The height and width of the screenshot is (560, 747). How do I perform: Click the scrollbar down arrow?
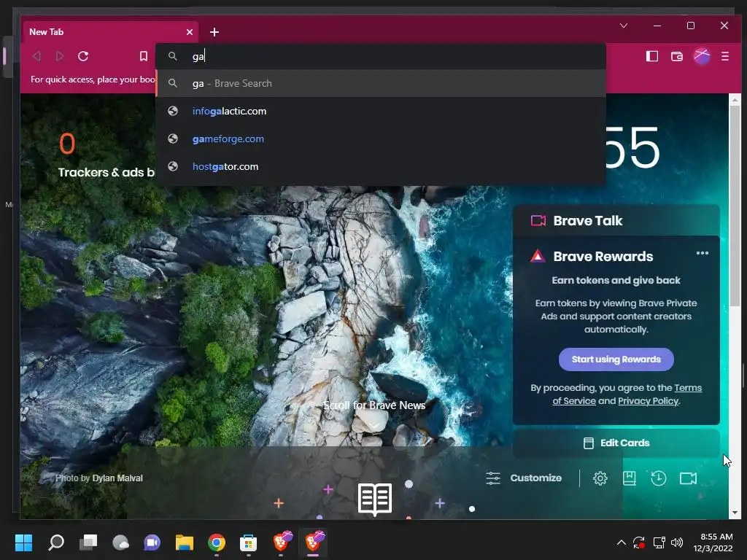point(735,513)
